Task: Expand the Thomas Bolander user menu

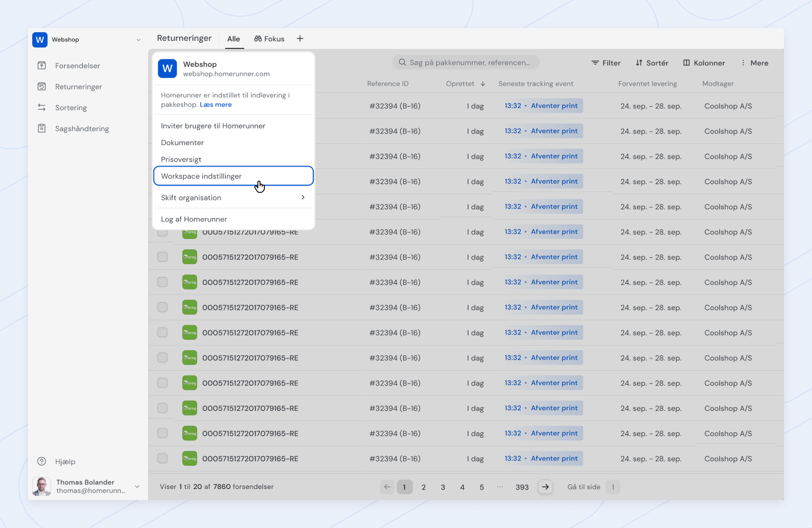Action: click(137, 487)
